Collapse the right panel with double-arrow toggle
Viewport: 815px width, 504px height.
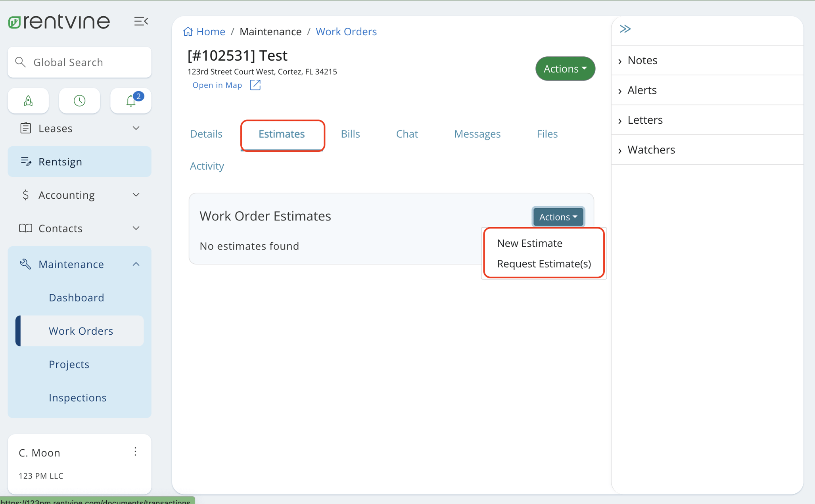coord(625,29)
